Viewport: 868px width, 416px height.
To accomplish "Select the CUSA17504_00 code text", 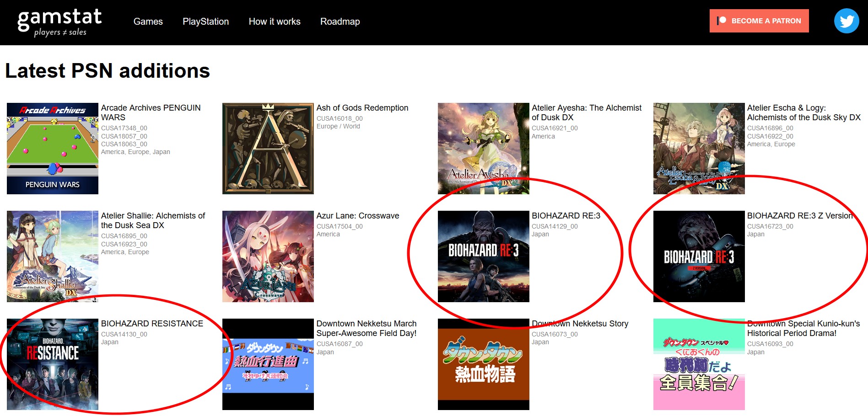I will [340, 226].
